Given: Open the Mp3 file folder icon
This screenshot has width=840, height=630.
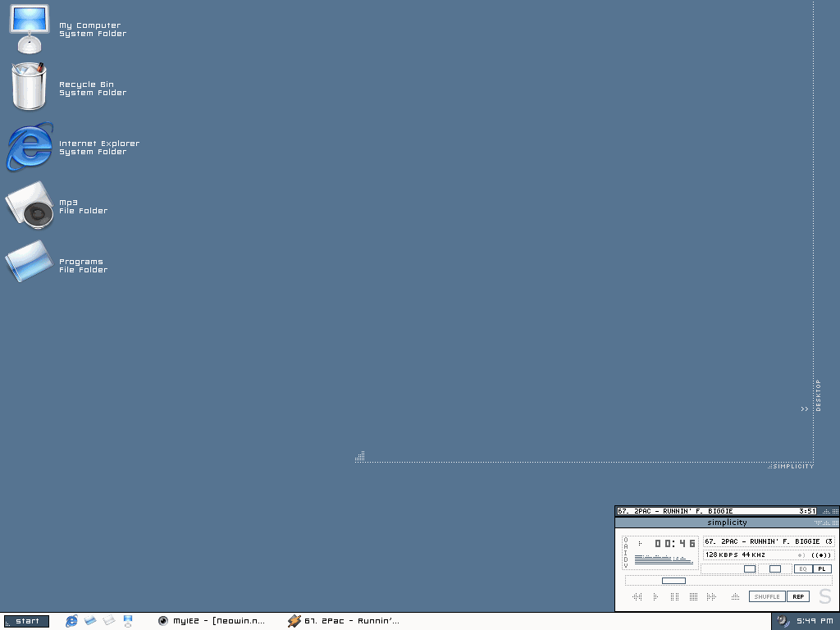Looking at the screenshot, I should click(30, 206).
